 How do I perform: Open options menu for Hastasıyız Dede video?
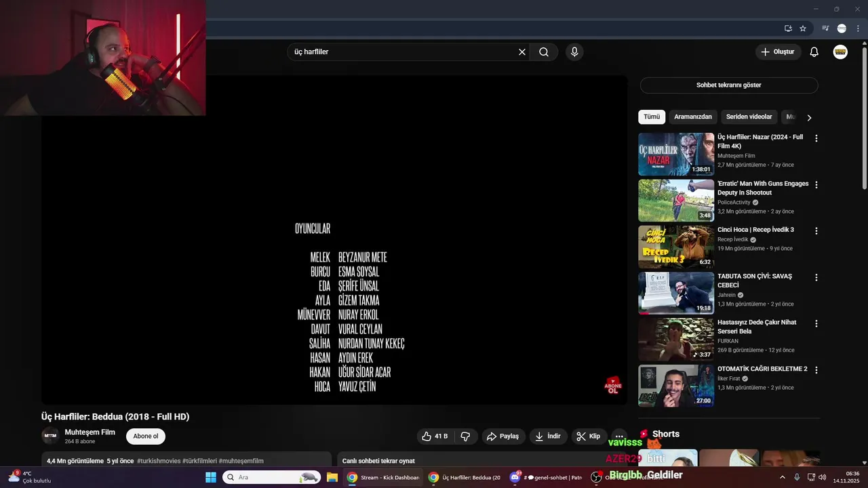click(x=816, y=324)
